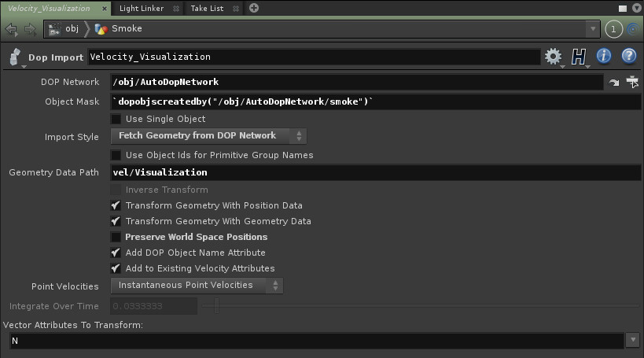Viewport: 644px width, 358px height.
Task: Jump to DOP Network operator arrow icon
Action: click(614, 82)
